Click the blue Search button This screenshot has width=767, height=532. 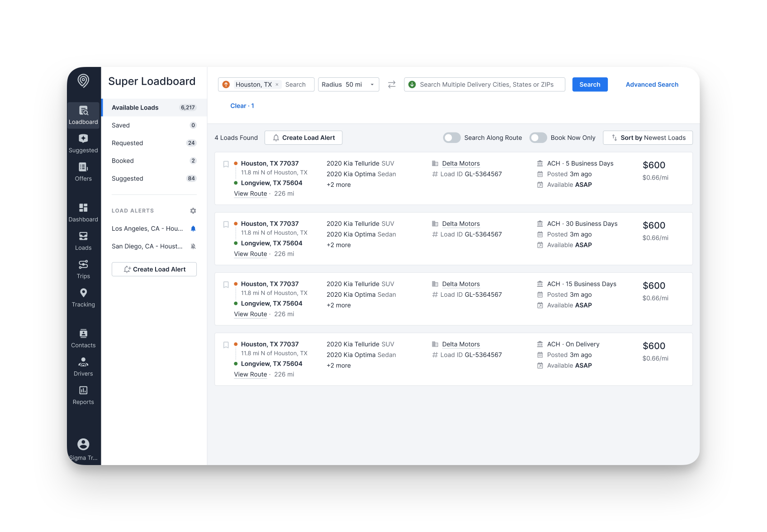click(x=590, y=85)
